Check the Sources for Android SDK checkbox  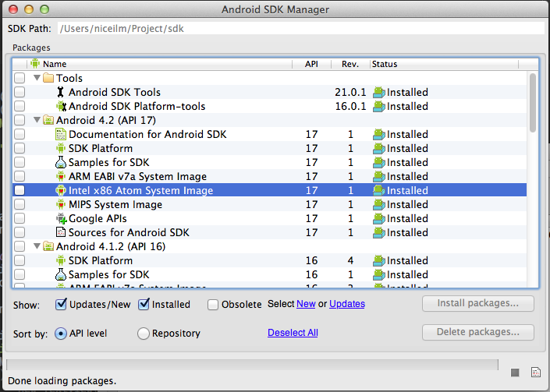20,232
